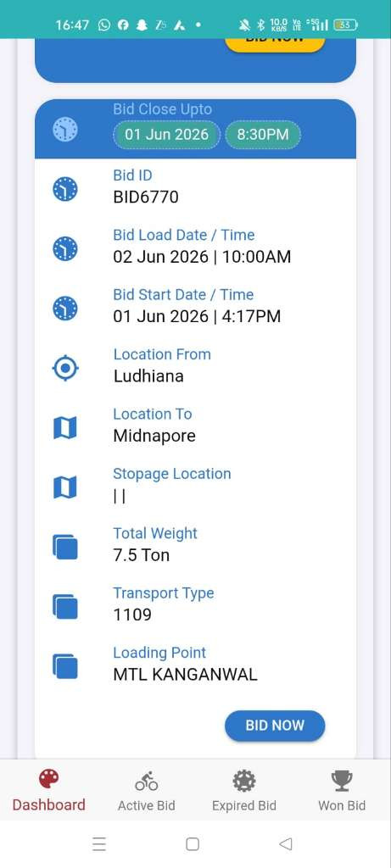
Task: Tap the WhatsApp notification icon in status bar
Action: click(x=104, y=25)
